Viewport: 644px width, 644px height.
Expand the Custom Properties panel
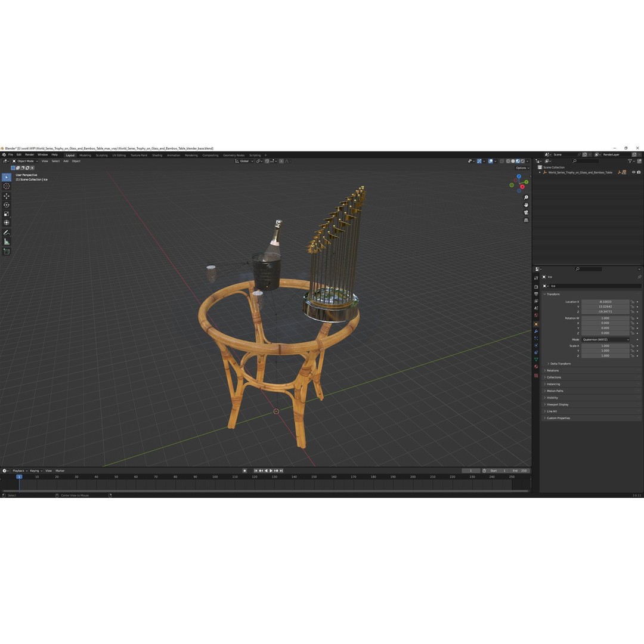tap(558, 418)
